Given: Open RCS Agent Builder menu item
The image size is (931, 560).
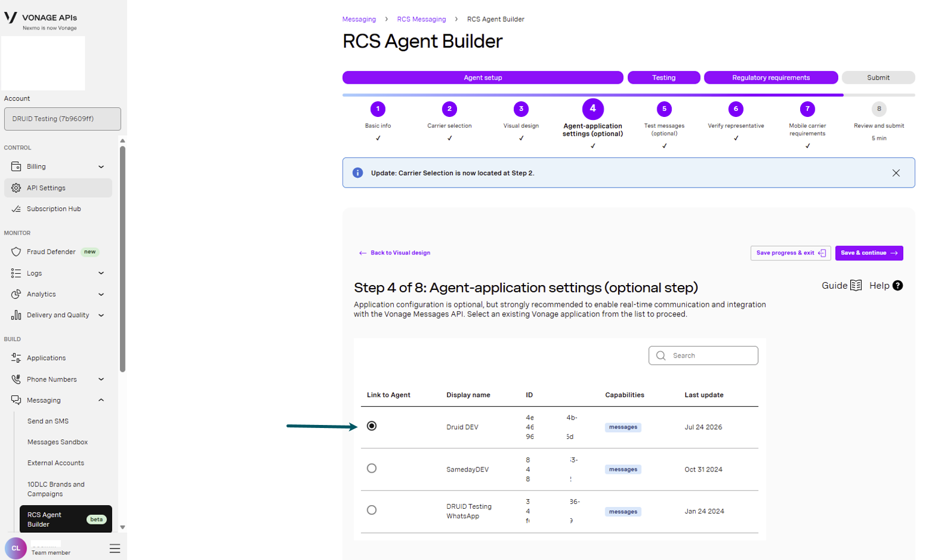Looking at the screenshot, I should coord(66,519).
